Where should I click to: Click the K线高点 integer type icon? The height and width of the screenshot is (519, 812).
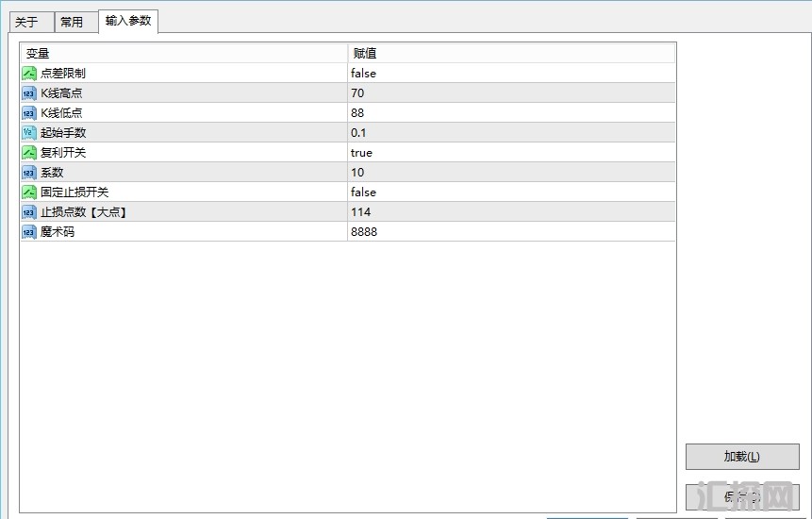pos(29,92)
